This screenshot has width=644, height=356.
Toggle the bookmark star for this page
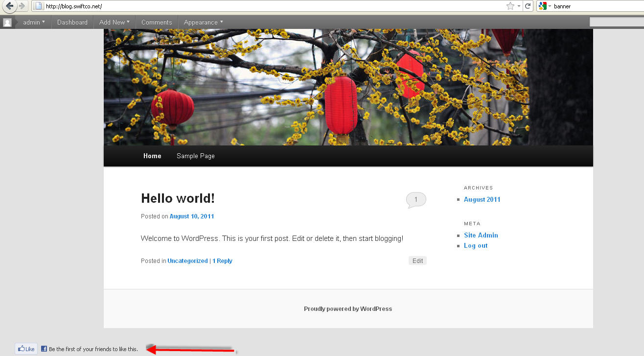pos(510,6)
